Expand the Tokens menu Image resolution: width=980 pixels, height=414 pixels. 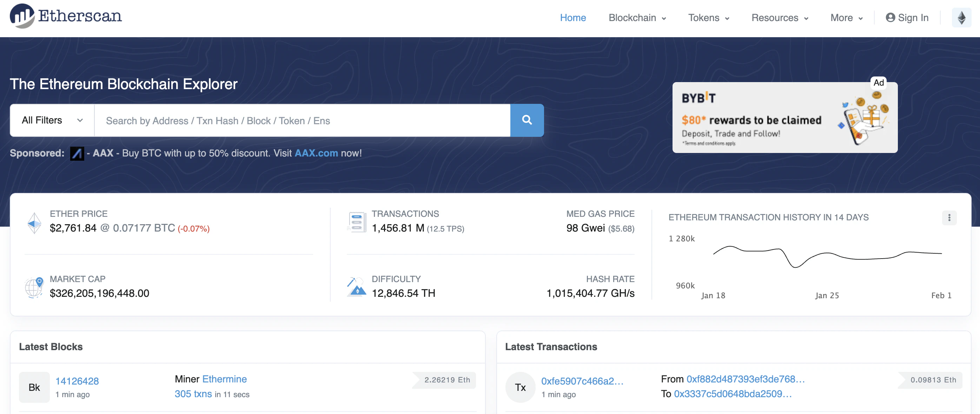(708, 18)
